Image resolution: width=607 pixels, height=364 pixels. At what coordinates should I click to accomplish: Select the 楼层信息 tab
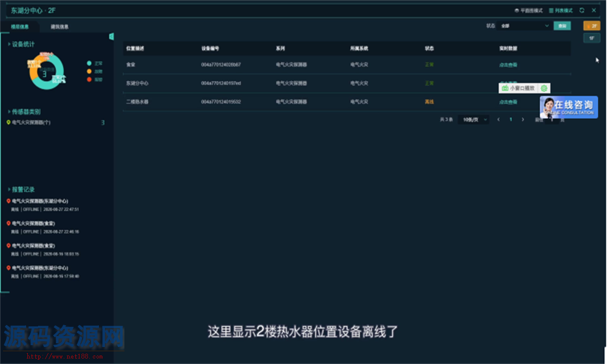(19, 27)
